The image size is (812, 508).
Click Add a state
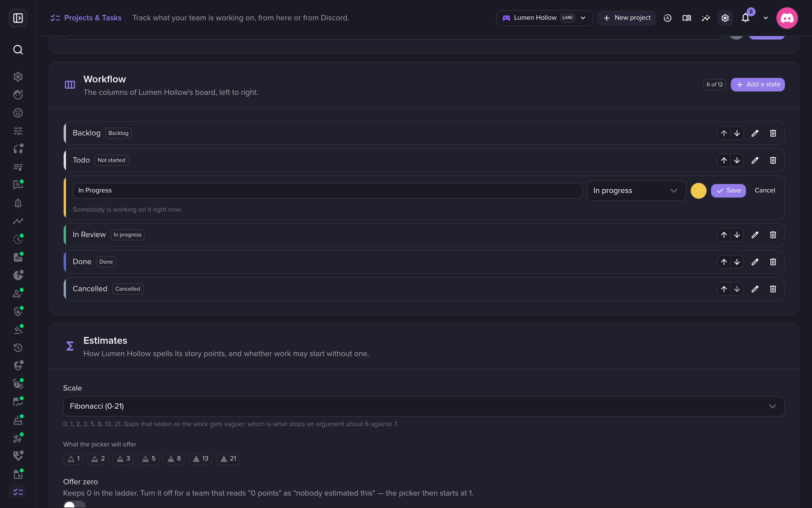pos(758,84)
